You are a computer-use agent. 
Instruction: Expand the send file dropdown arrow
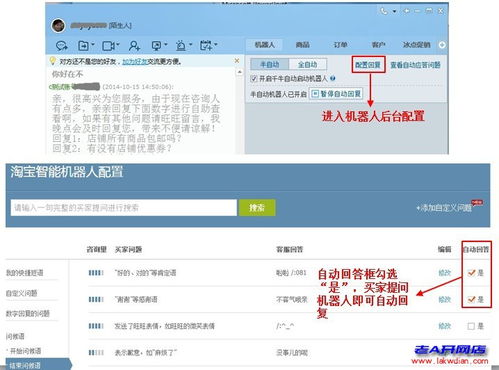pos(93,44)
